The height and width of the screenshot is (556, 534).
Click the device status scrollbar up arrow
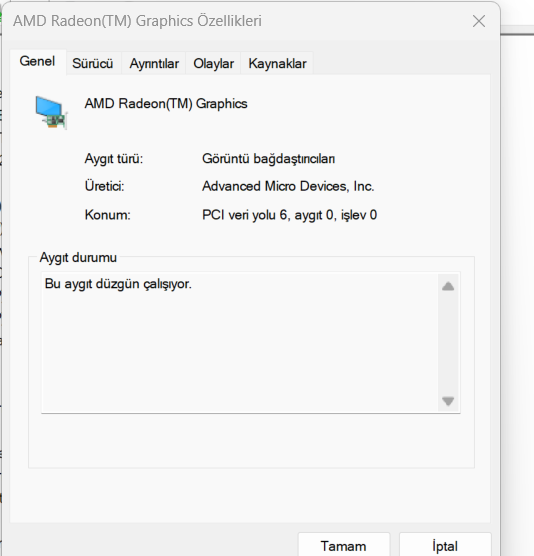tap(448, 286)
